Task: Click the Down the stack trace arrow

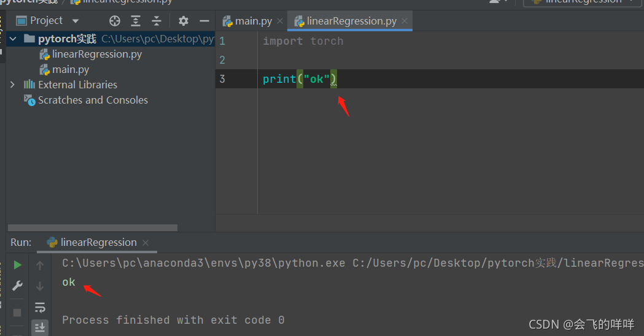Action: point(40,286)
